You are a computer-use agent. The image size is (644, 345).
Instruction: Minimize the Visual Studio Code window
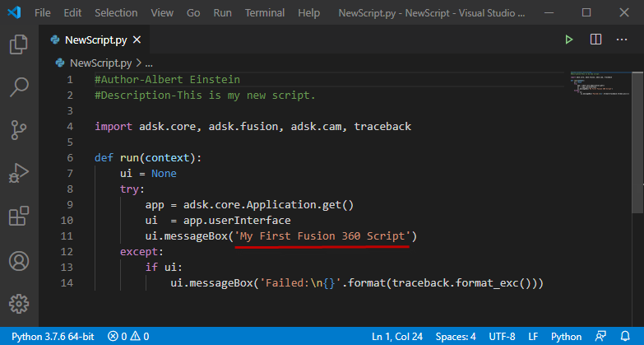pos(549,12)
